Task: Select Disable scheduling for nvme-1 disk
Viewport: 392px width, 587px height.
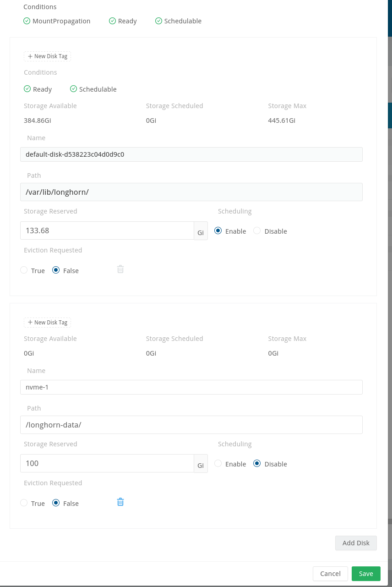Action: tap(257, 464)
